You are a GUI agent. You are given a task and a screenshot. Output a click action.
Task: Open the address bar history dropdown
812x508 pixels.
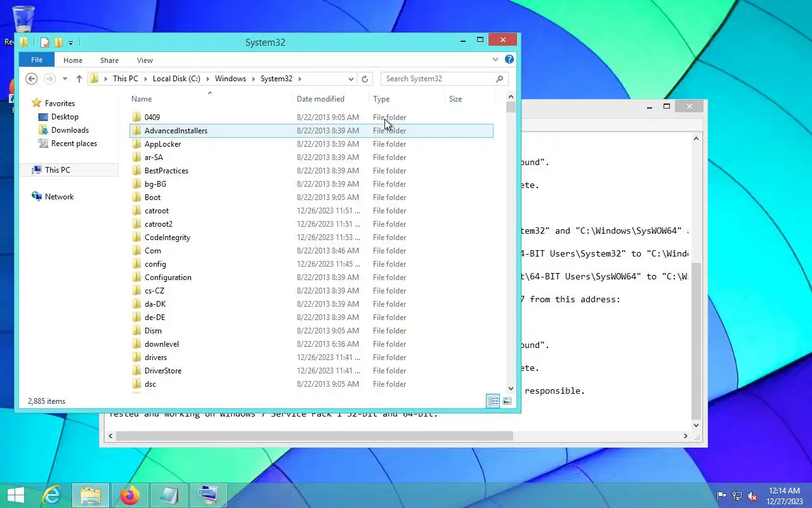click(351, 79)
